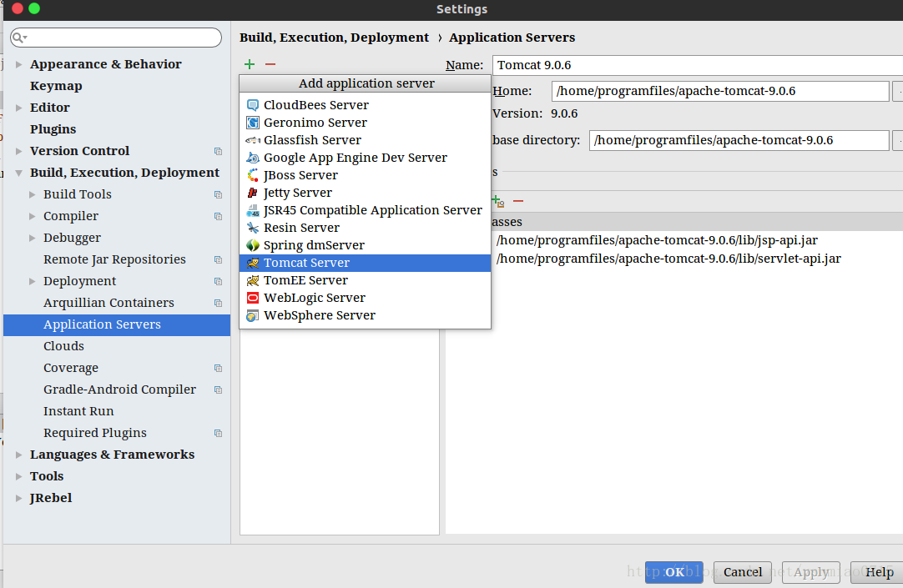903x588 pixels.
Task: Choose Tomcat Server from the list
Action: (x=365, y=263)
